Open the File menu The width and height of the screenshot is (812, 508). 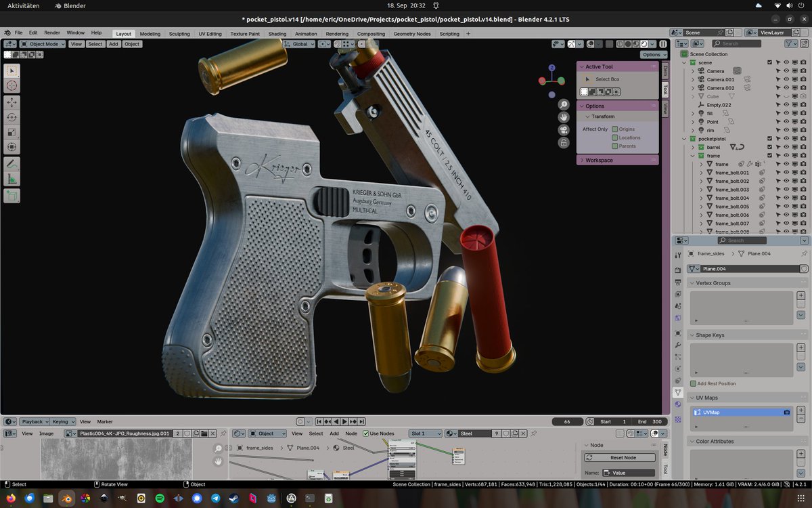pyautogui.click(x=18, y=33)
